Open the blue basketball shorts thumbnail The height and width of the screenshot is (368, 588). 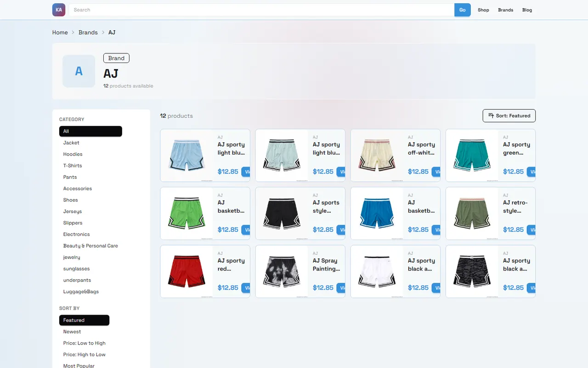coord(377,213)
